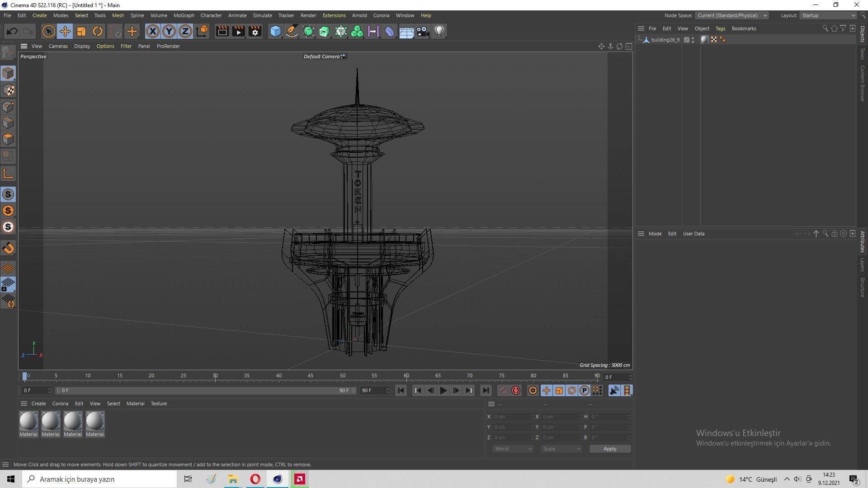Toggle X axis lock
The height and width of the screenshot is (488, 868).
coord(153,31)
